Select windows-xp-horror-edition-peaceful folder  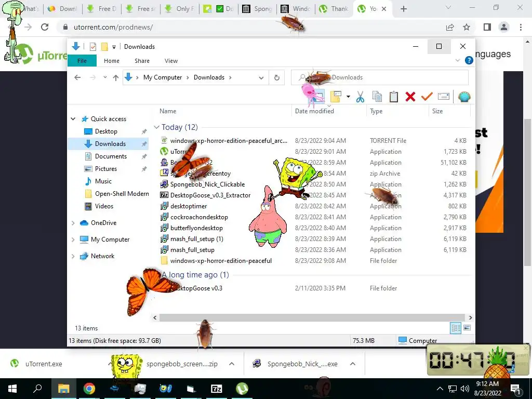pyautogui.click(x=220, y=261)
